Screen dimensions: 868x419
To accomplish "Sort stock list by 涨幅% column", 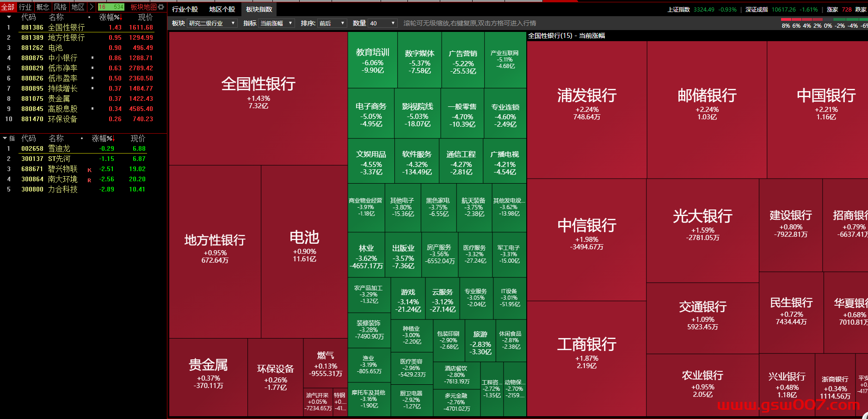I will 103,138.
